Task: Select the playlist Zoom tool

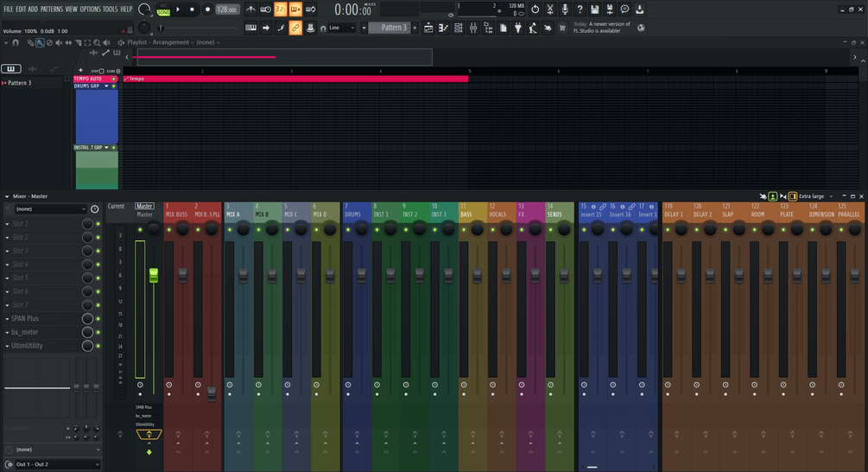Action: [x=97, y=42]
